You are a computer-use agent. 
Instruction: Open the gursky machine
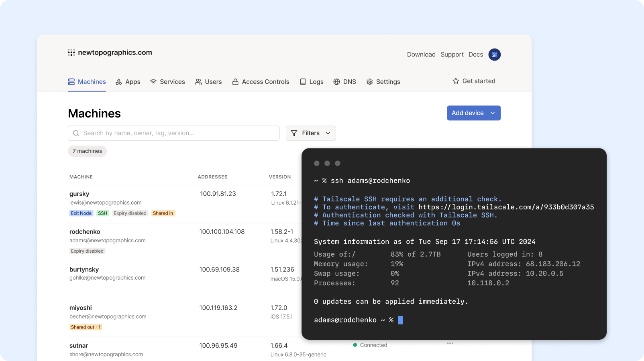tap(79, 194)
